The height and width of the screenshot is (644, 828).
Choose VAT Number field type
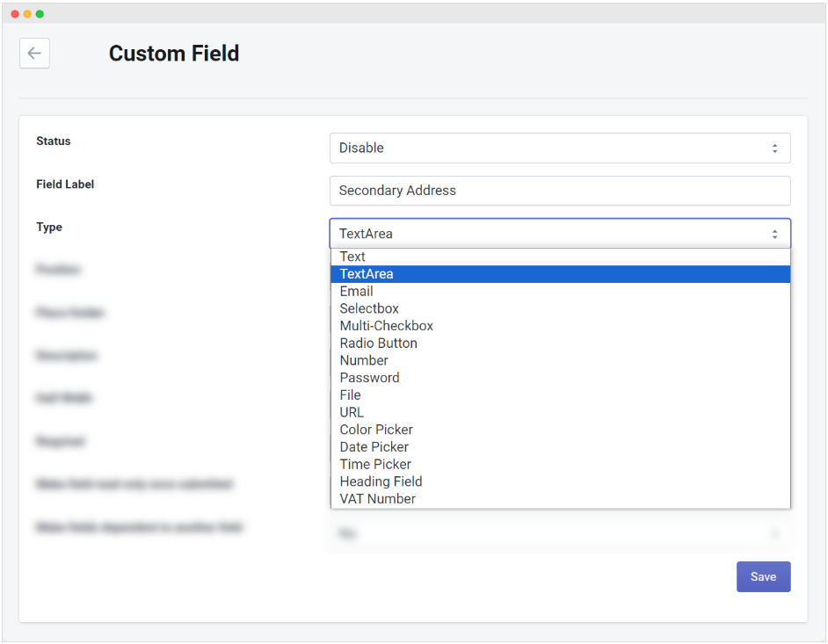click(x=377, y=498)
